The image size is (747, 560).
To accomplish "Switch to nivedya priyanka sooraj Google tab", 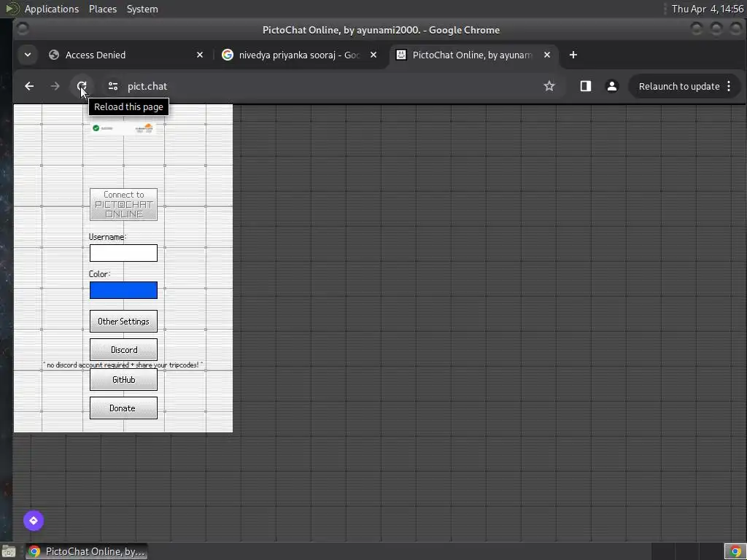I will (298, 55).
